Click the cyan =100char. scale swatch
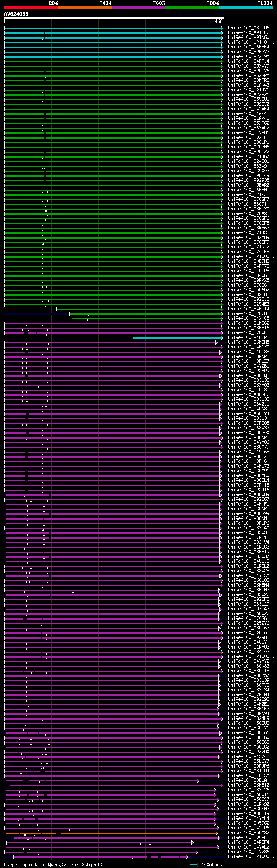This screenshot has height=868, width=277. click(x=194, y=865)
